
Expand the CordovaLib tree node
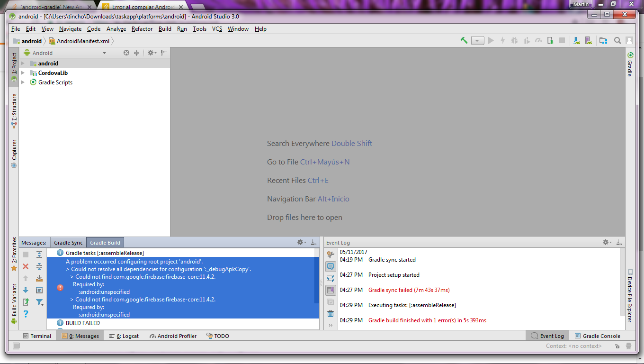22,73
